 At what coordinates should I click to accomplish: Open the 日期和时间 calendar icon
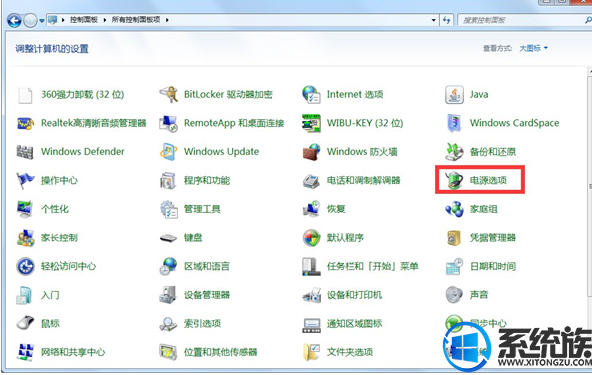point(454,266)
